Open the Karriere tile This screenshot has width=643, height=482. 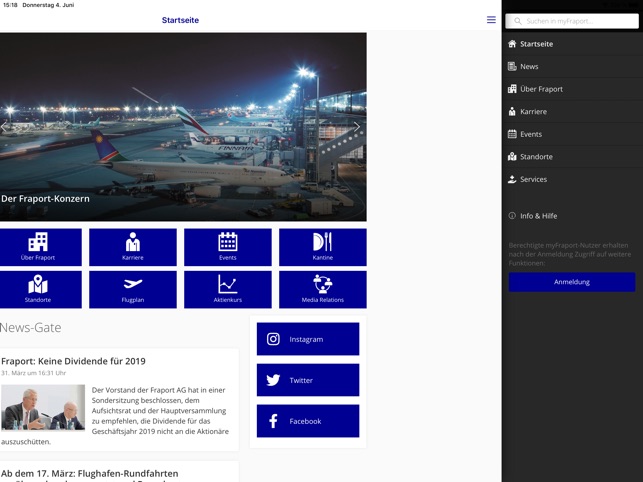coord(133,247)
